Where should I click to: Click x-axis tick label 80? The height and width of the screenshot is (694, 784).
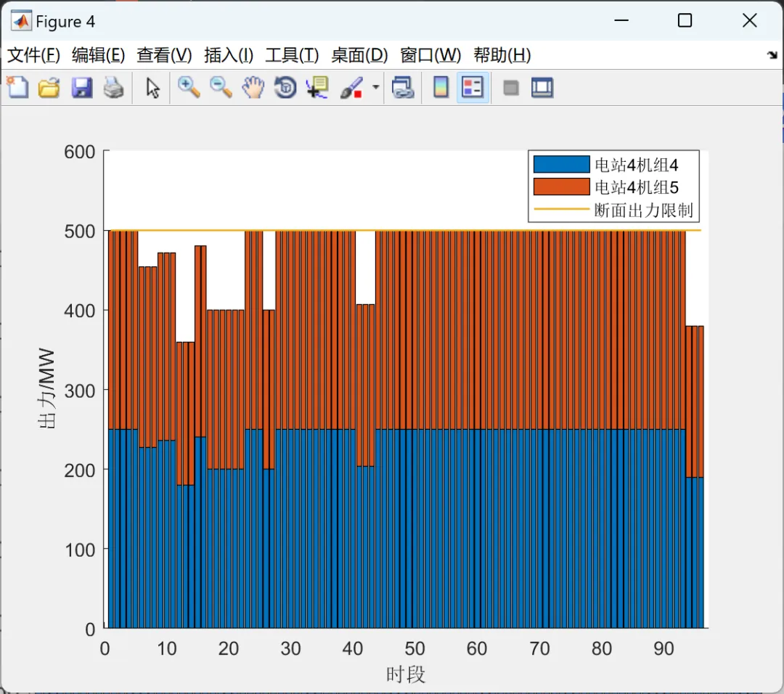[x=602, y=648]
